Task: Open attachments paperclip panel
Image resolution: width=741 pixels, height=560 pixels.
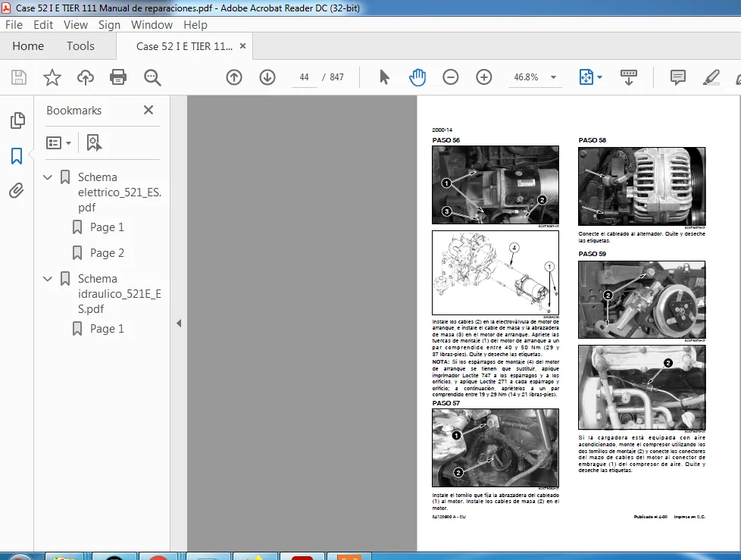Action: click(x=17, y=191)
